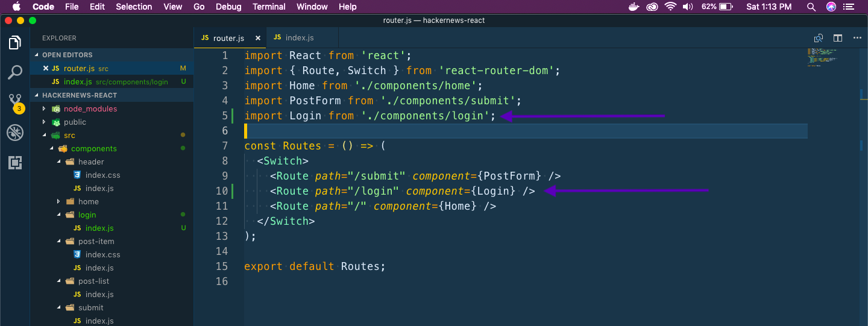Image resolution: width=868 pixels, height=326 pixels.
Task: Select the router.js editor tab
Action: 230,38
